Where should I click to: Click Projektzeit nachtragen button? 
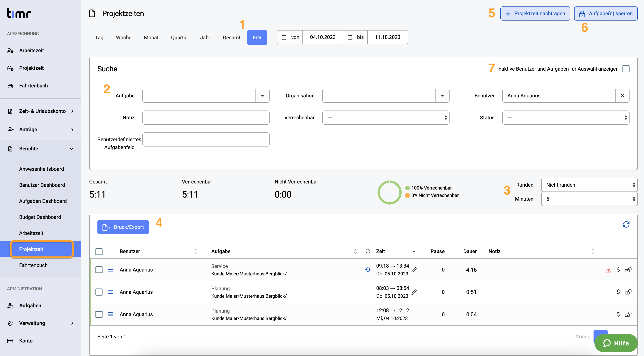pos(535,13)
